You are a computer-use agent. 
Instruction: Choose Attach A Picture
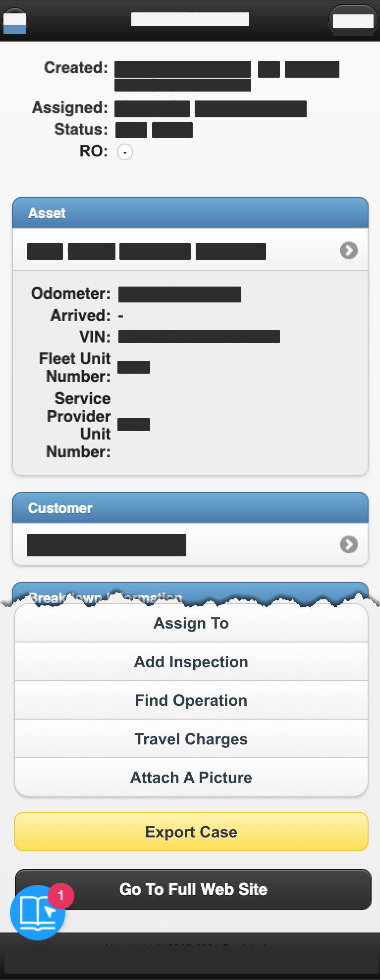tap(191, 778)
